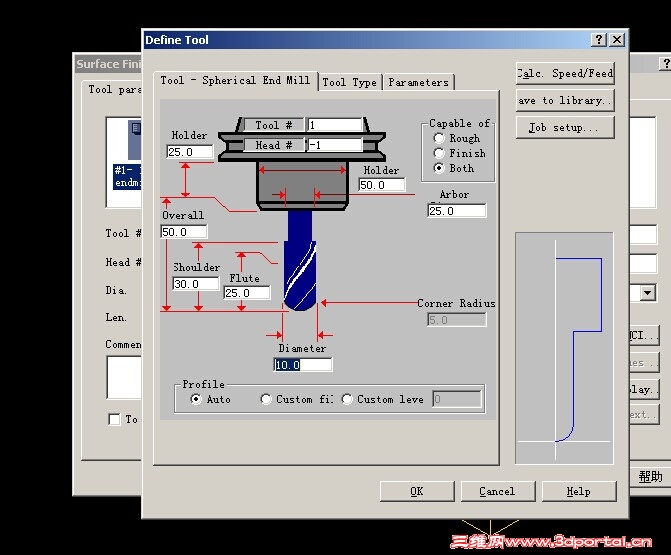Open Job setup dialog
The image size is (671, 555).
[565, 128]
